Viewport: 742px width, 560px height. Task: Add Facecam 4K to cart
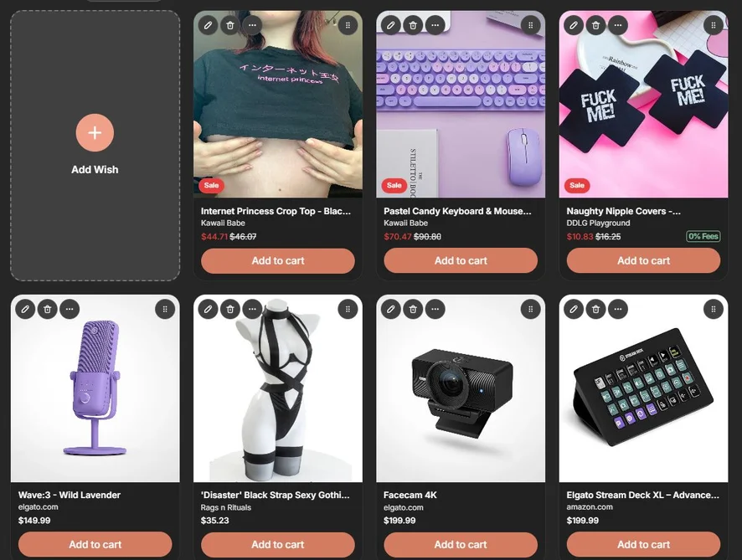point(461,544)
